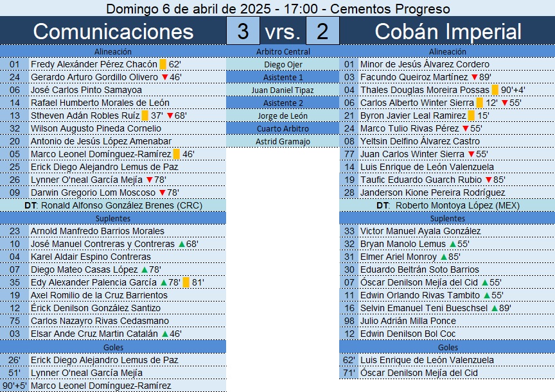Image resolution: width=555 pixels, height=392 pixels.
Task: Select referee name Diego Ojer
Action: [x=283, y=64]
